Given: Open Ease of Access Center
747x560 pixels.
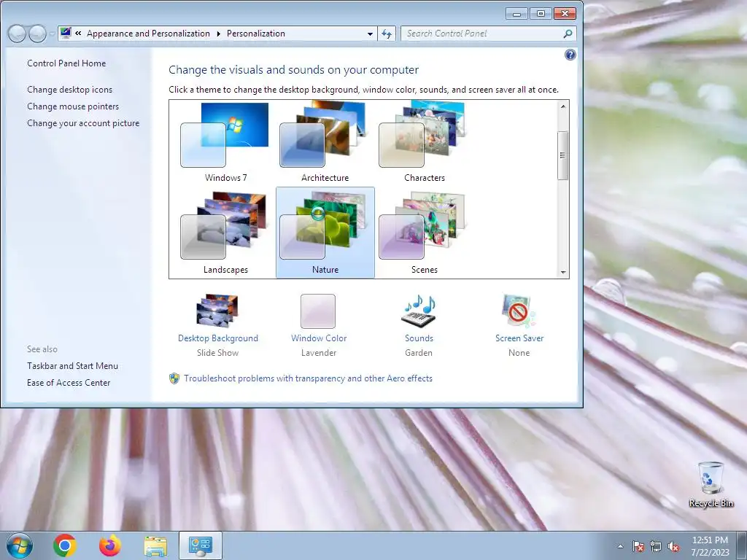Looking at the screenshot, I should [69, 382].
